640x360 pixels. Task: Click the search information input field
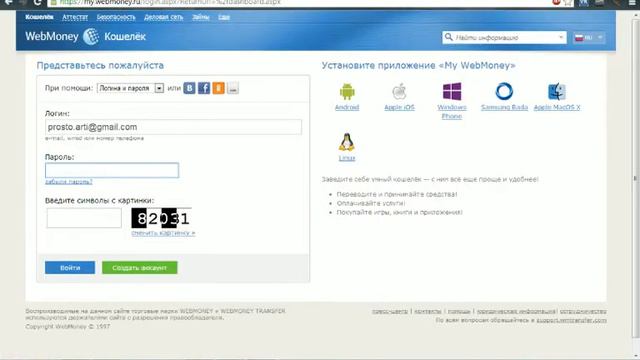504,38
